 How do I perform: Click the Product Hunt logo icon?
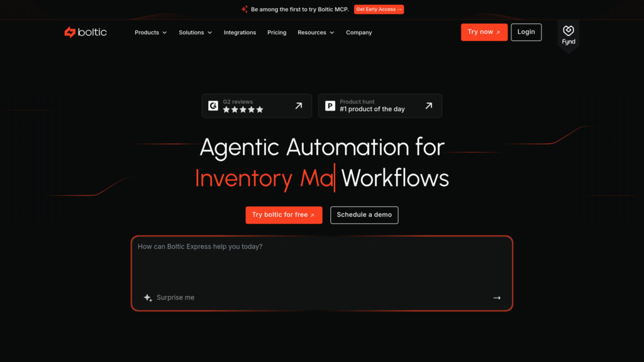(x=330, y=106)
